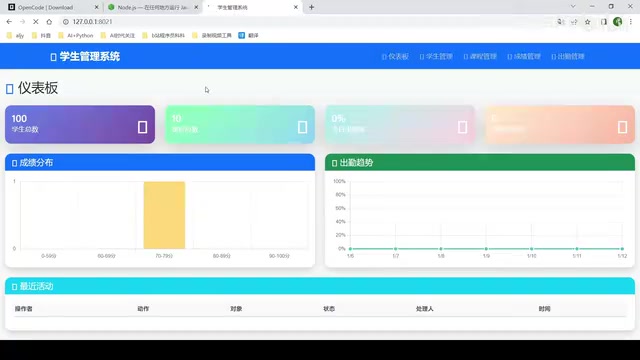This screenshot has width=640, height=360.
Task: View site information icon in address bar
Action: [x=66, y=22]
